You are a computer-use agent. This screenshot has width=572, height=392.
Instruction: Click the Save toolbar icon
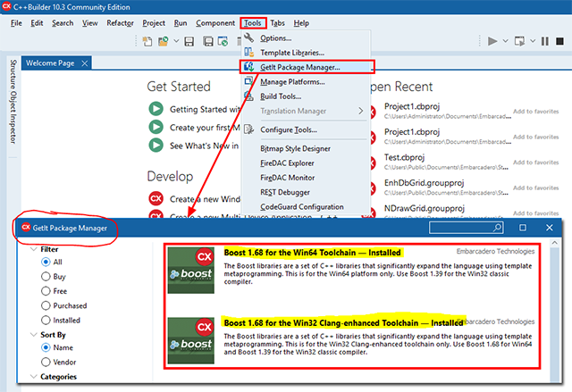click(x=189, y=41)
